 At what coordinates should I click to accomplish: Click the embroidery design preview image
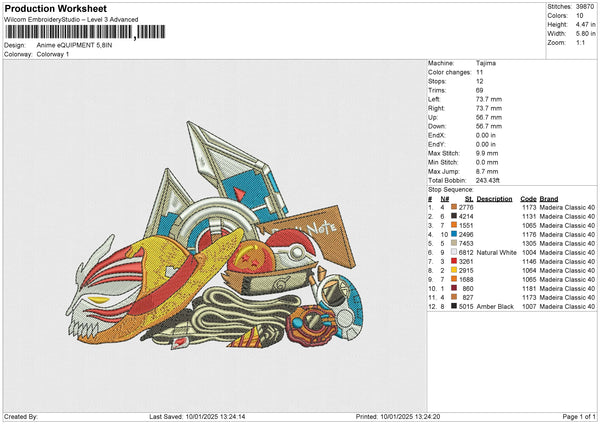[215, 235]
